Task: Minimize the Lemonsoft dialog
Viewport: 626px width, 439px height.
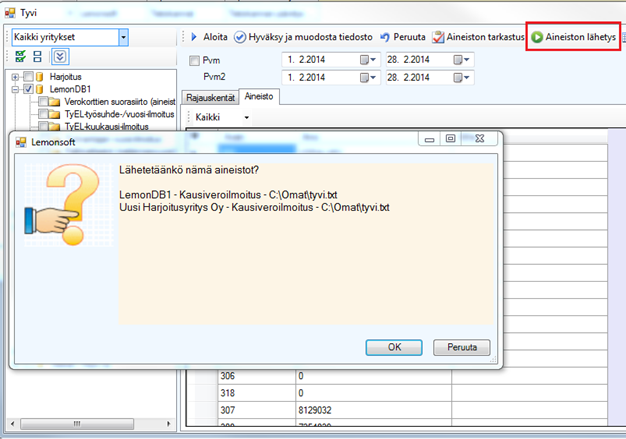Action: 429,139
